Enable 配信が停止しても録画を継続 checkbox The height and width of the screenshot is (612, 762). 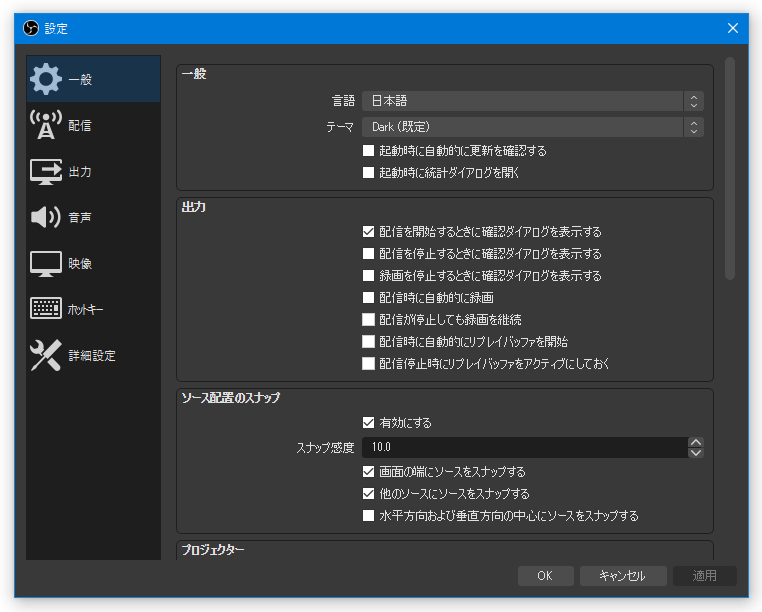click(368, 319)
